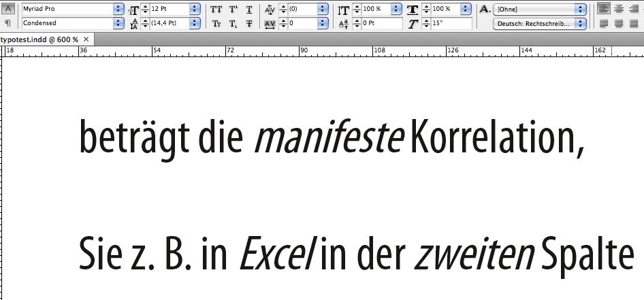The width and height of the screenshot is (644, 300).
Task: Open the 12 Pt font size dropdown
Action: pos(195,9)
